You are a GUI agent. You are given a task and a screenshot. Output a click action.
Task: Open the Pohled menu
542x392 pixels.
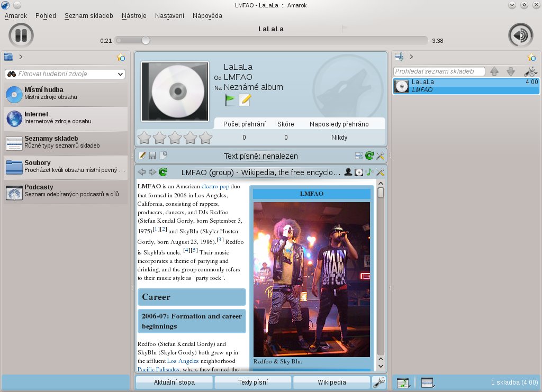[46, 16]
